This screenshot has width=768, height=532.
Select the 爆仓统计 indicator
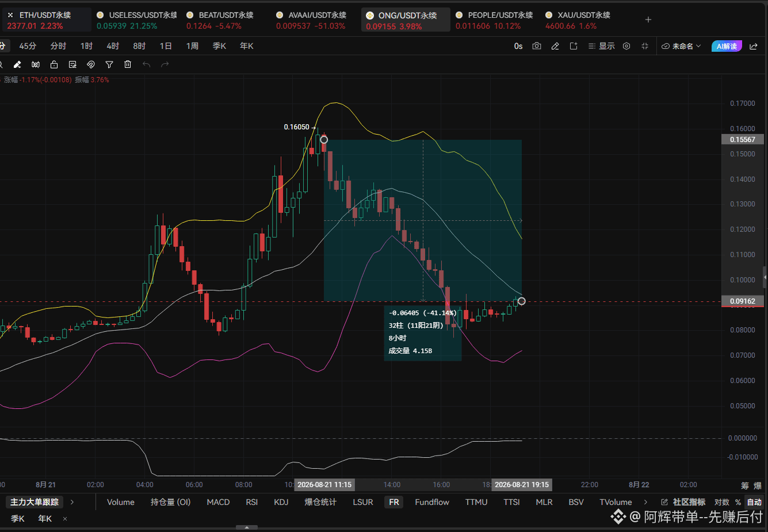click(320, 502)
